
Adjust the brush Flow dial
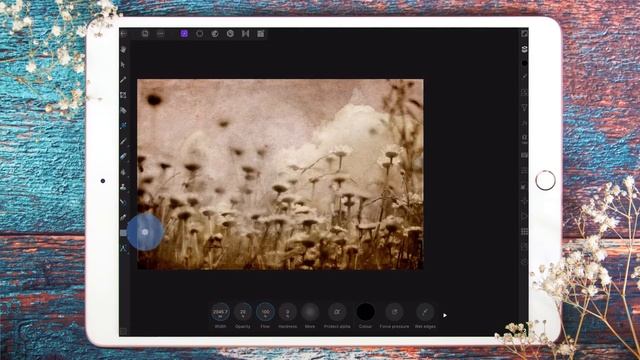(265, 312)
